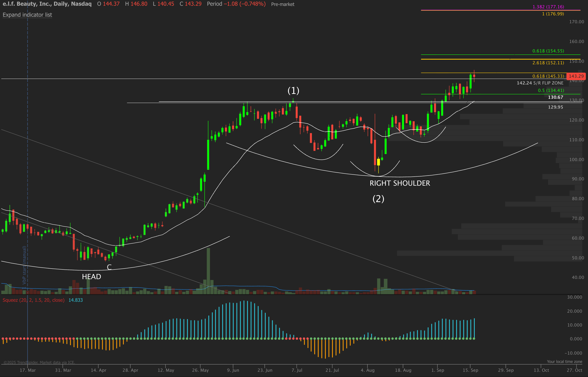Click the Squeeze value 14.833 readout
588x377 pixels.
pyautogui.click(x=76, y=300)
